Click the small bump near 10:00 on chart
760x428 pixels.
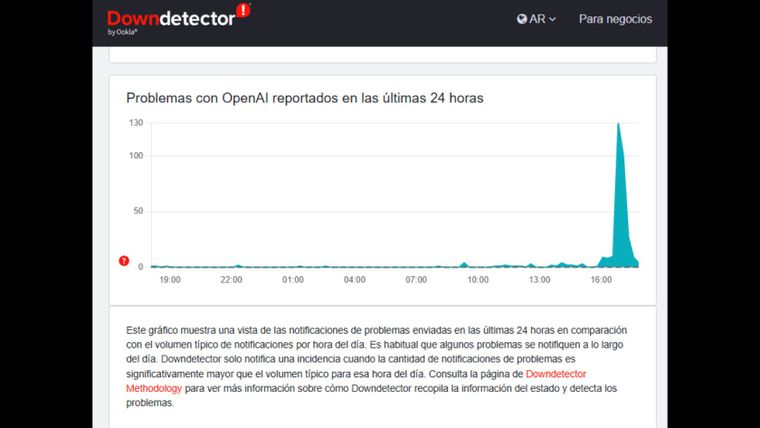[464, 264]
